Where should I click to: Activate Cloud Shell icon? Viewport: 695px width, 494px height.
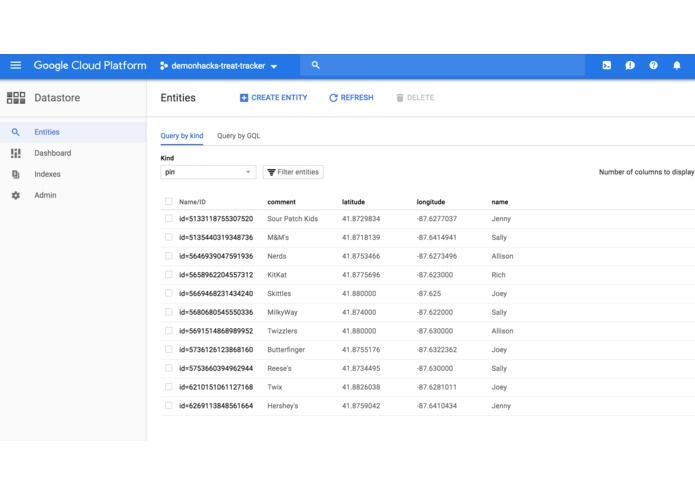(x=607, y=66)
